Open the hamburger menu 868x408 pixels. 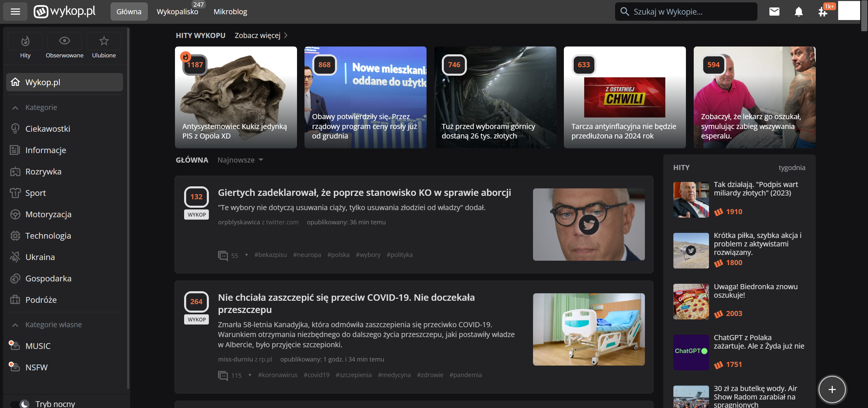pos(15,12)
